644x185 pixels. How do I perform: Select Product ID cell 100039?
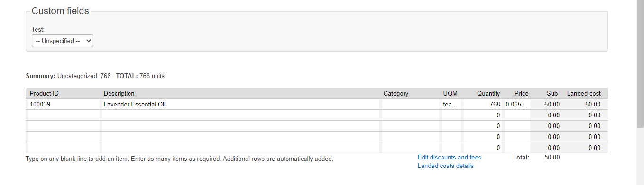[x=64, y=105]
